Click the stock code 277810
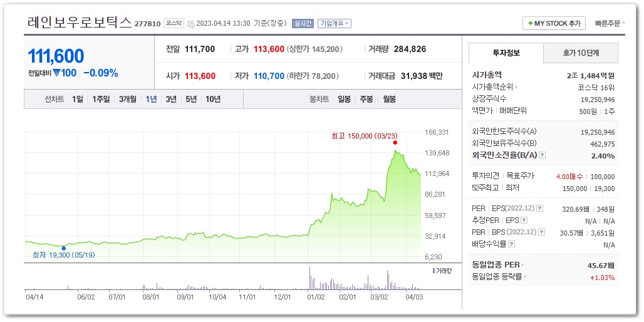644x322 pixels. point(147,24)
